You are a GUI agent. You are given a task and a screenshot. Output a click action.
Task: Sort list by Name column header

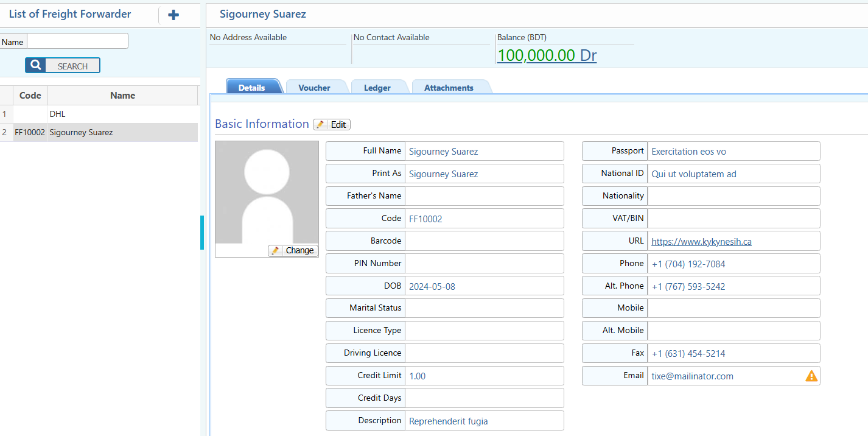click(122, 96)
